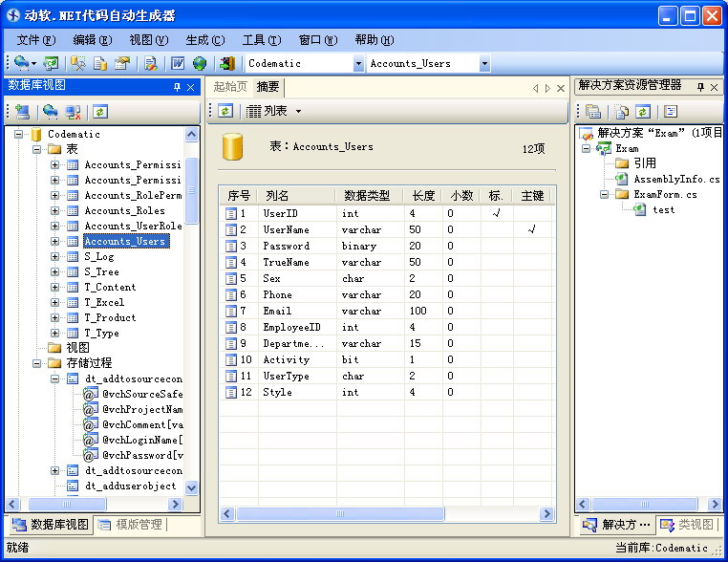The height and width of the screenshot is (562, 728).
Task: Open the View menu
Action: click(149, 40)
